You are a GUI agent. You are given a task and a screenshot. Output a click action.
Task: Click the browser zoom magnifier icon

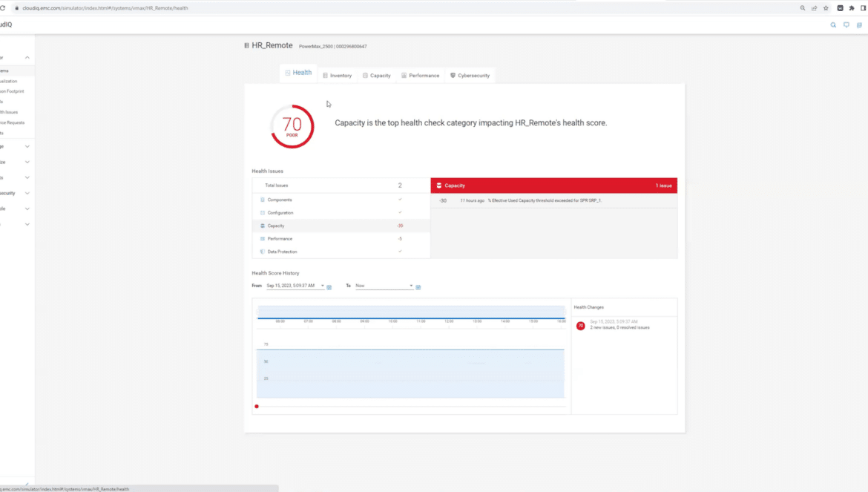[x=803, y=8]
